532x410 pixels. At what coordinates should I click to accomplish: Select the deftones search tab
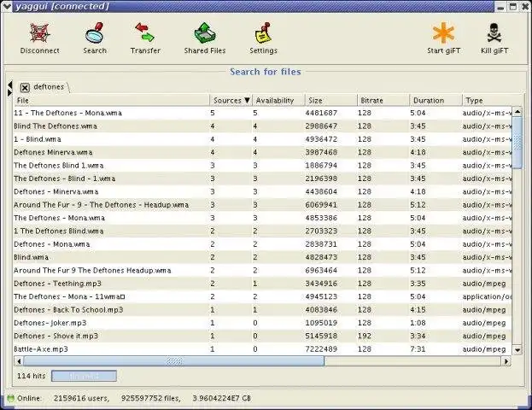(49, 87)
